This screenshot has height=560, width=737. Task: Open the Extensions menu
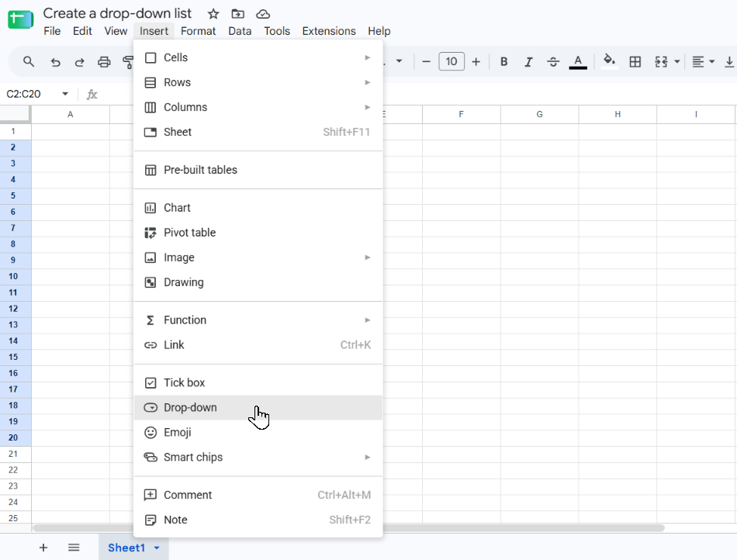(329, 31)
